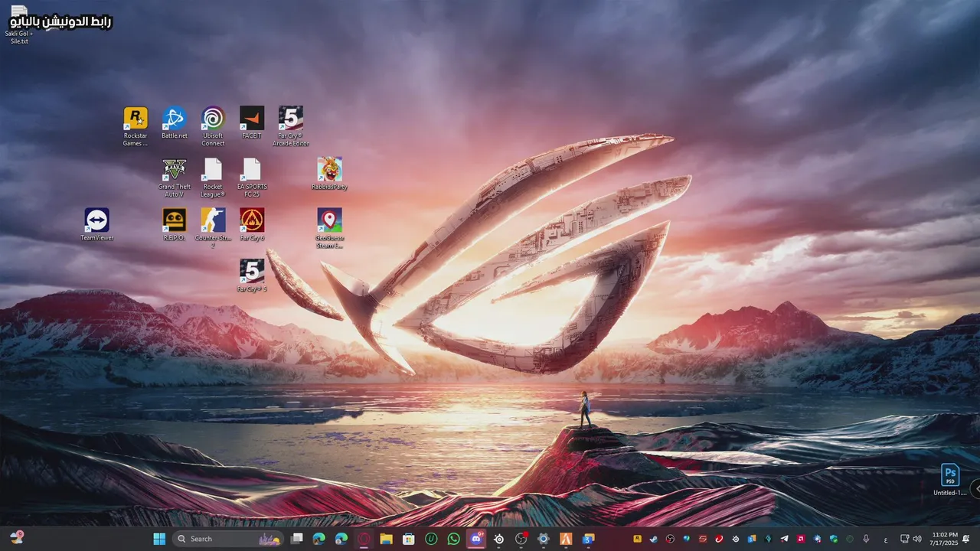This screenshot has width=980, height=551.
Task: Select the Far Cry 6 desktop shortcut
Action: click(252, 225)
